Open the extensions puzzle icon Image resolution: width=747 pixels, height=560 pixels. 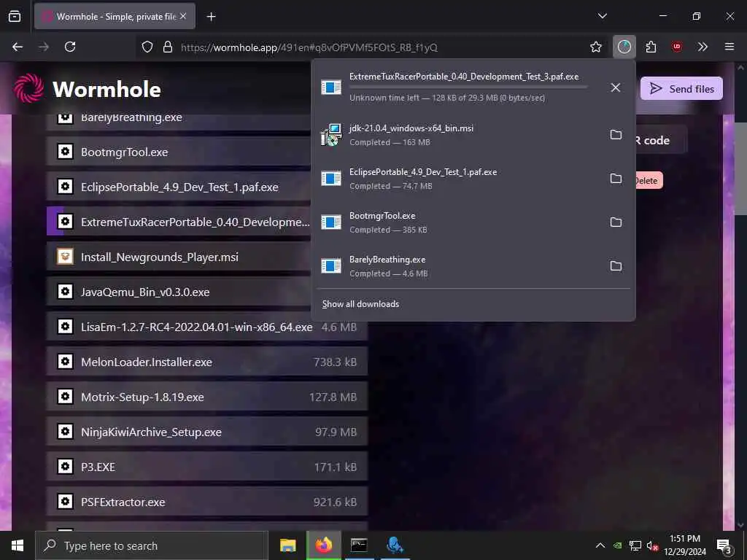651,47
